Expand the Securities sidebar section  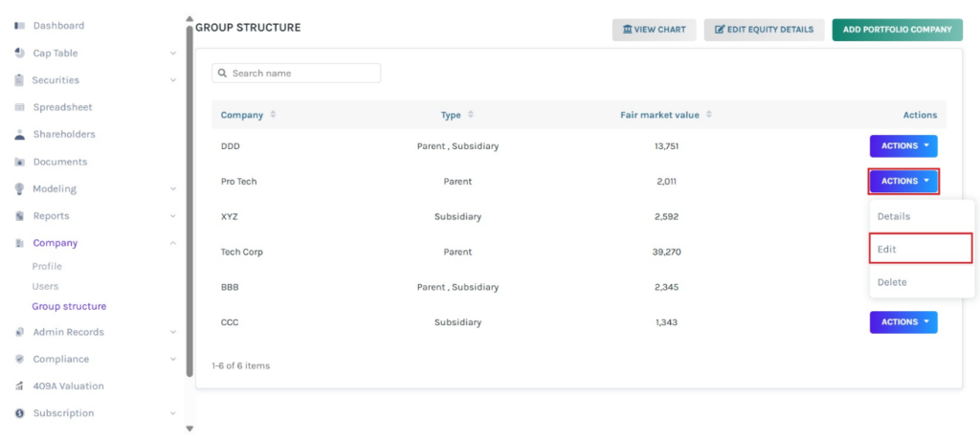pos(172,80)
